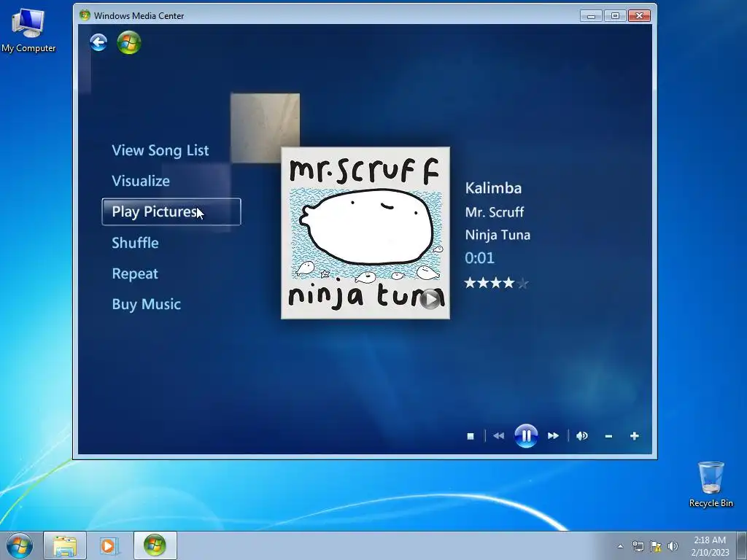This screenshot has height=560, width=747.
Task: Rewind to the previous track
Action: pos(499,436)
